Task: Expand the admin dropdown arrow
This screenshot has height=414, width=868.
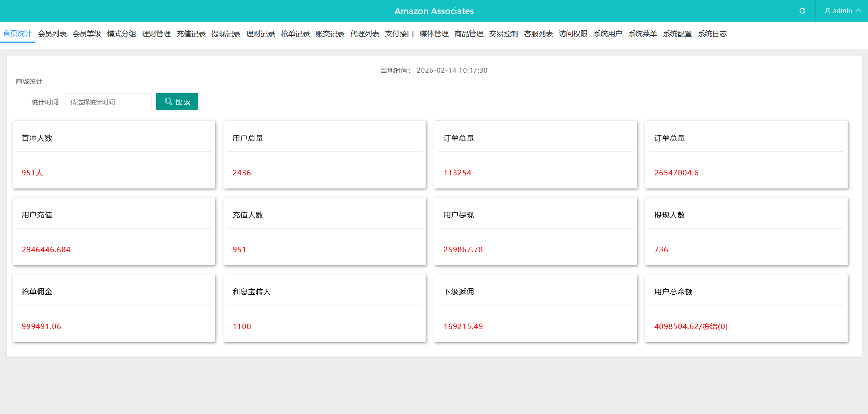Action: click(x=858, y=10)
